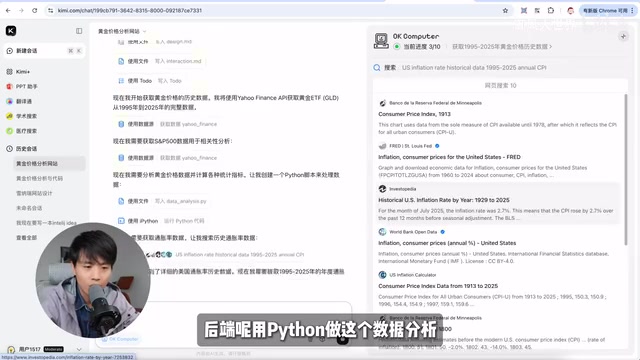Click the US Inflation Calculator source icon
This screenshot has height=360, width=640.
(382, 275)
